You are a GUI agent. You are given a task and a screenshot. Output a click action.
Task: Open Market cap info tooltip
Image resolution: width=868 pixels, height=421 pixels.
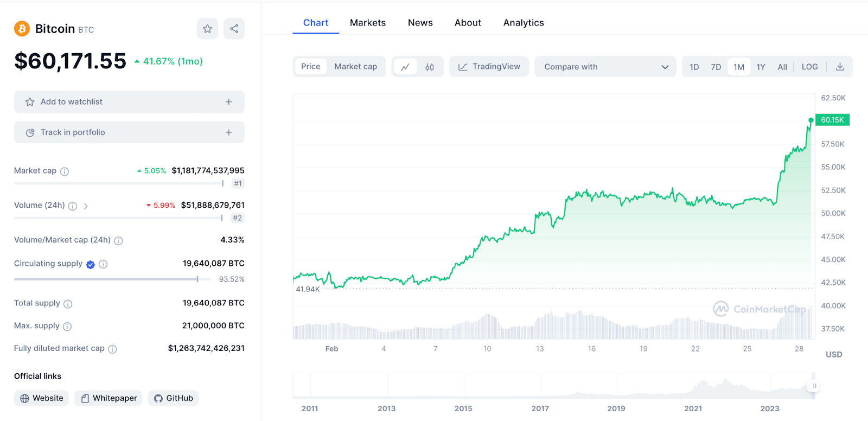pyautogui.click(x=65, y=171)
